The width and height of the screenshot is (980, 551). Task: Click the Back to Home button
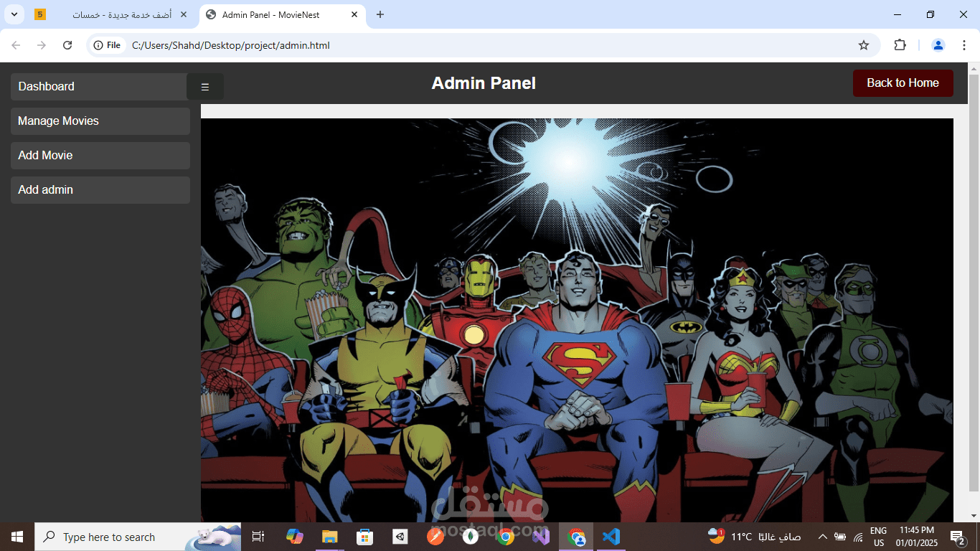(903, 83)
